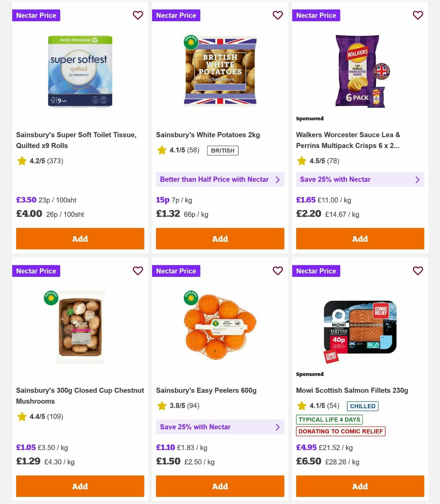Image resolution: width=440 pixels, height=504 pixels.
Task: Click the star icon on Walkers crisps rating
Action: click(301, 161)
